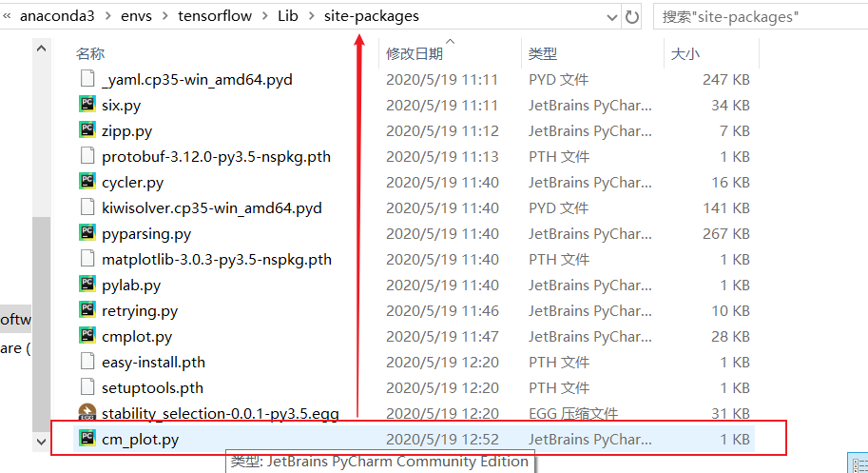Select the file _yaml.cp35-win_amd64.pyd
Image resolution: width=868 pixels, height=473 pixels.
coord(197,80)
